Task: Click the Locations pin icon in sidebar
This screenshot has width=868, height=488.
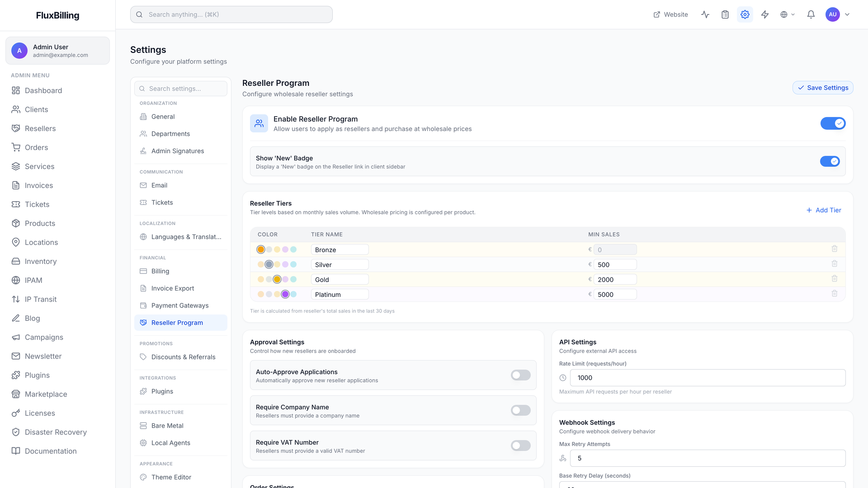Action: click(16, 242)
